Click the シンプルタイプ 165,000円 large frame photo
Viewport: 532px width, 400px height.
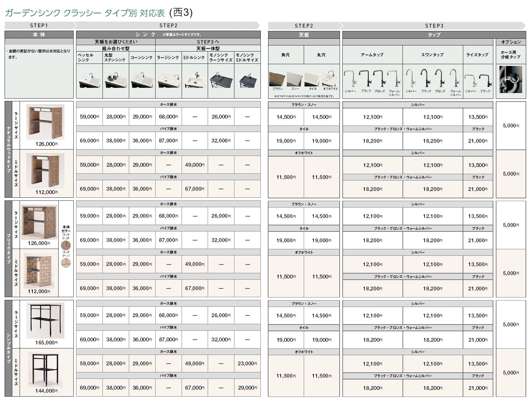tap(45, 320)
